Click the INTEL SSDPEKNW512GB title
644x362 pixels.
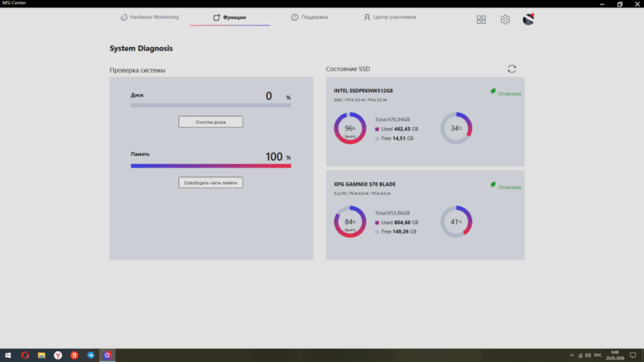click(363, 91)
